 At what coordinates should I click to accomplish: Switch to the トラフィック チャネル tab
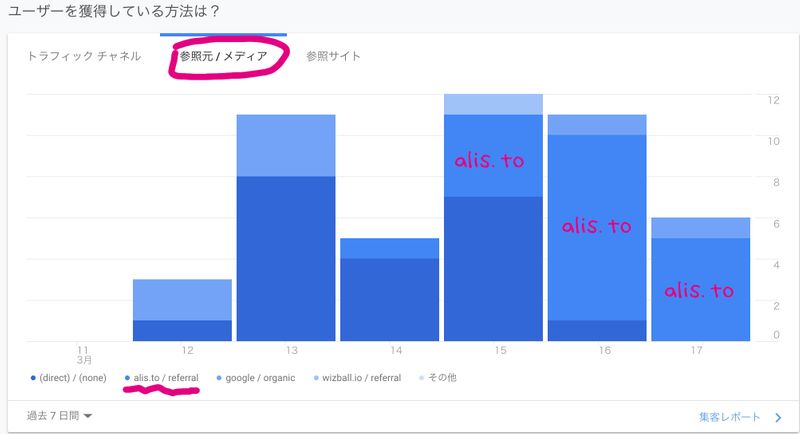coord(84,57)
